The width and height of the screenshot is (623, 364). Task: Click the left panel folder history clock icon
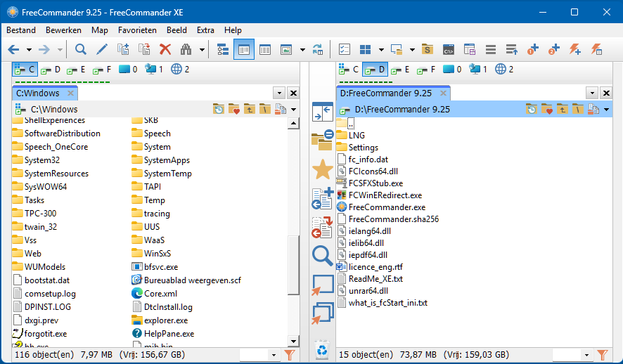(x=219, y=109)
